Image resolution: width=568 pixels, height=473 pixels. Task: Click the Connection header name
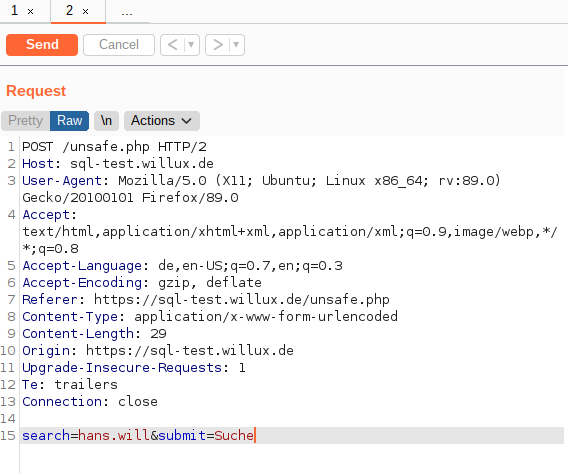coord(62,402)
